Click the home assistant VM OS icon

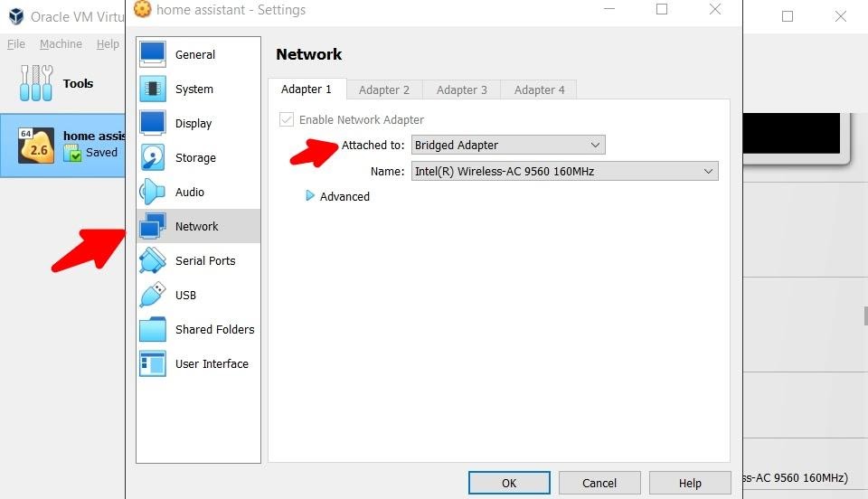(x=36, y=146)
